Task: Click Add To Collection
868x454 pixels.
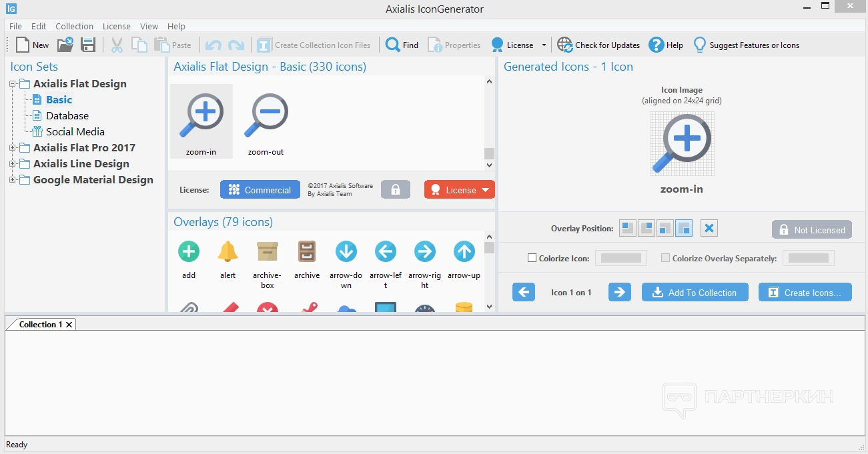Action: [x=695, y=292]
